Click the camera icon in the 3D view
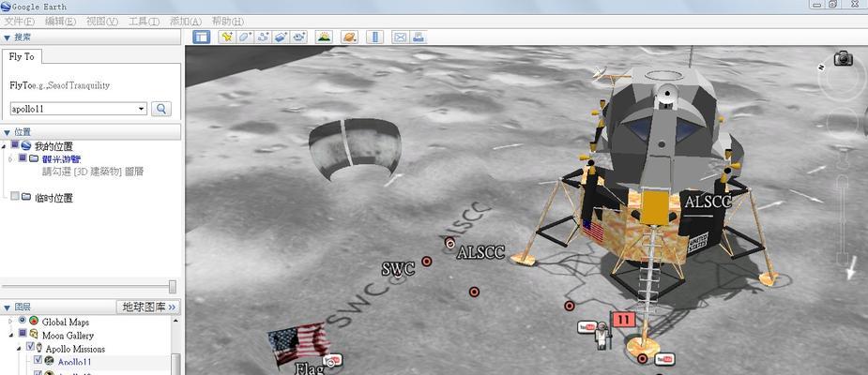Screen dimensions: 868x375 [x=843, y=58]
